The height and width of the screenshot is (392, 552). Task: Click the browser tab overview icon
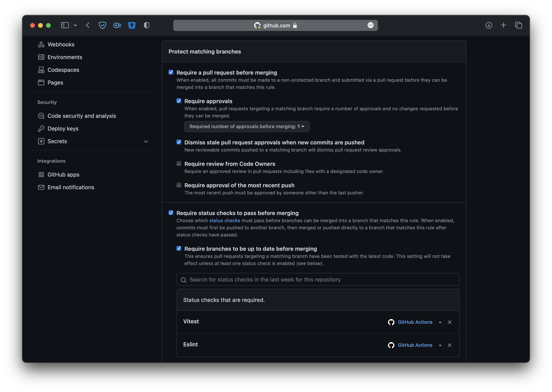tap(518, 25)
